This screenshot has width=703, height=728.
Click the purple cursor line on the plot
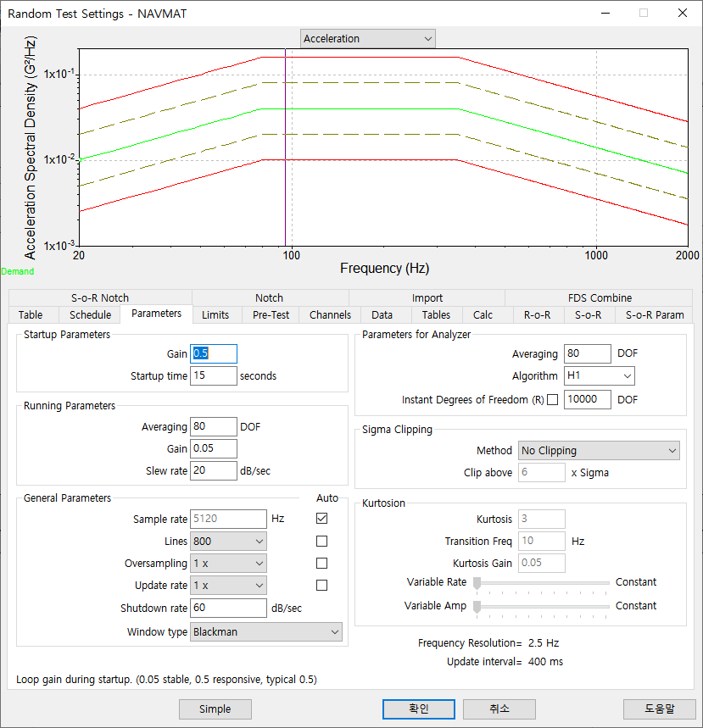285,147
